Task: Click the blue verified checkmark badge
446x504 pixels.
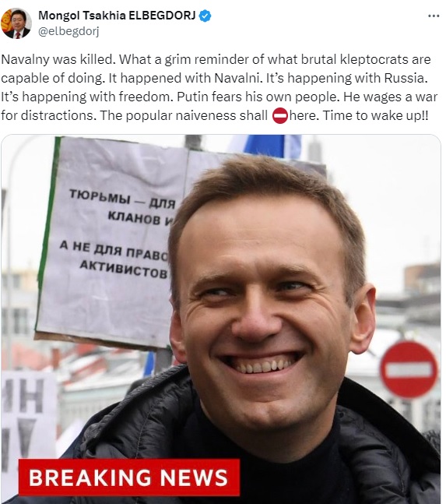Action: click(x=205, y=16)
